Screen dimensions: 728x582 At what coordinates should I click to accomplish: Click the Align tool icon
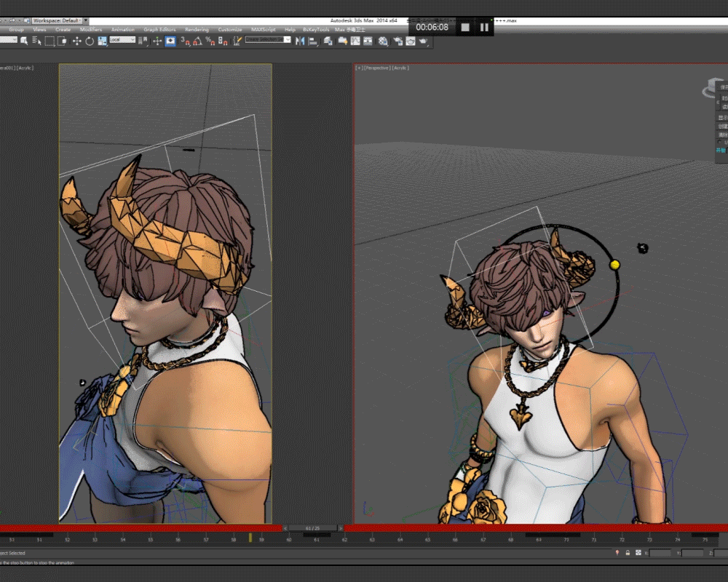click(x=313, y=41)
